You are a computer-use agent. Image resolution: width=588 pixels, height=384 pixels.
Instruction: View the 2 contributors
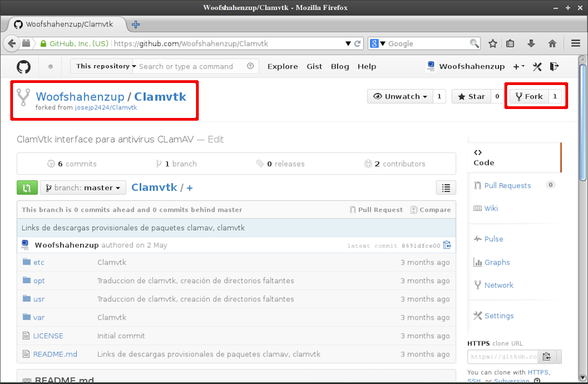(x=395, y=164)
